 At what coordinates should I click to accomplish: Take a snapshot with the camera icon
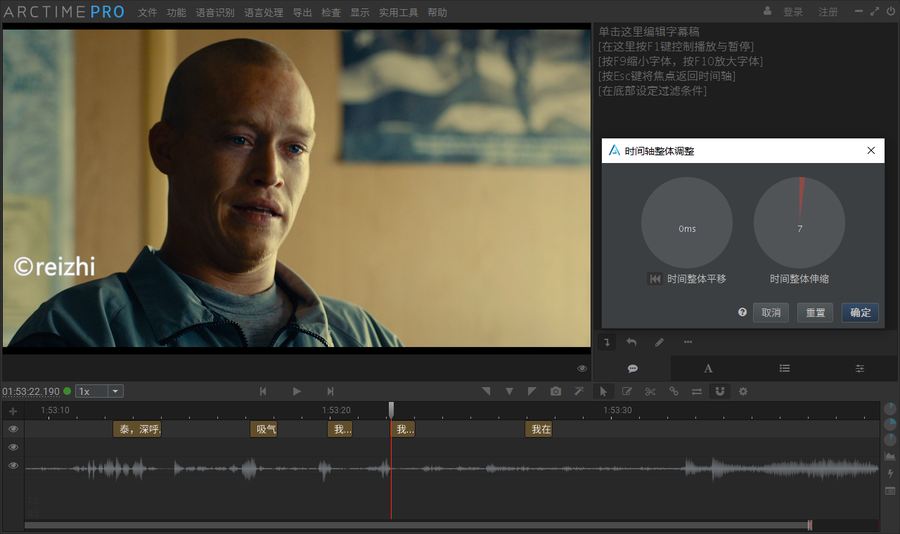(556, 392)
